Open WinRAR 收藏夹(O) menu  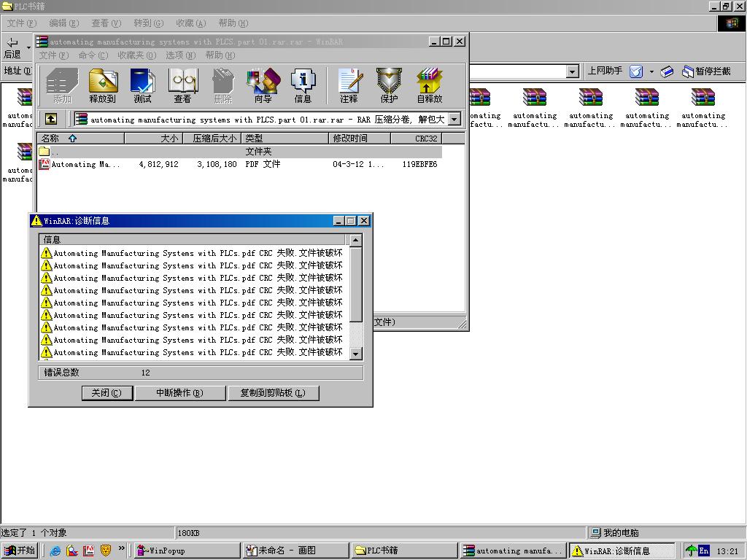point(136,55)
